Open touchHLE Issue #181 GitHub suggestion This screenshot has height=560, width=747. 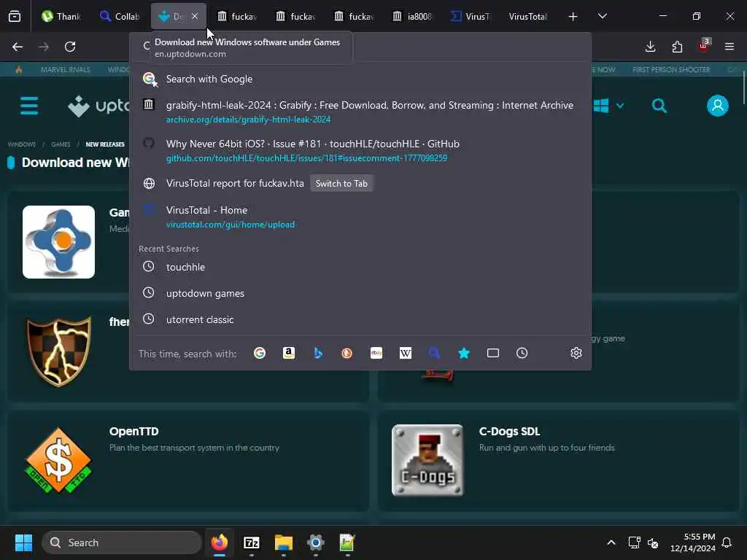[x=360, y=150]
